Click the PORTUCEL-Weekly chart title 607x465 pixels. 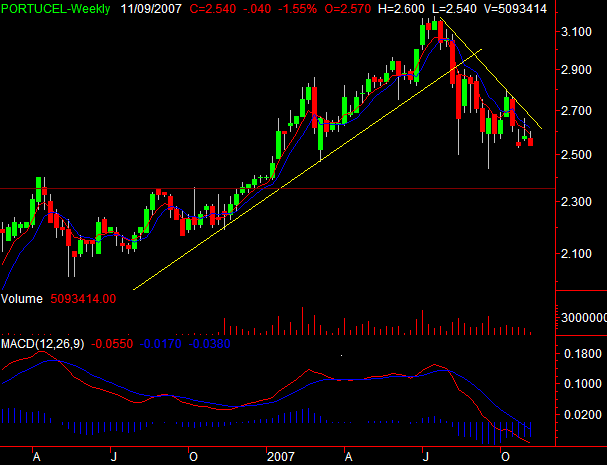click(x=56, y=9)
